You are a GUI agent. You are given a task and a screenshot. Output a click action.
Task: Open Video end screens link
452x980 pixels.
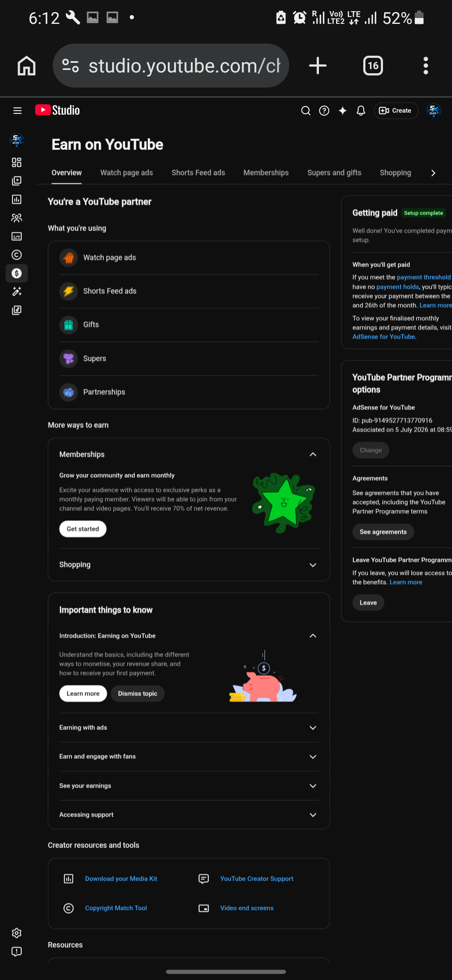(247, 908)
